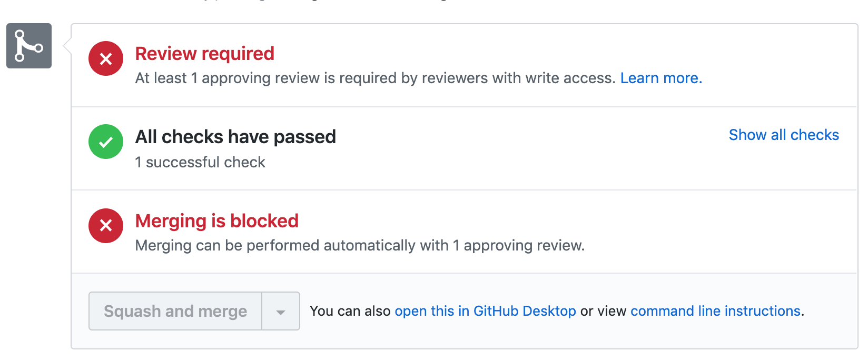This screenshot has width=868, height=361.
Task: Click the checkmark inside the green circle
Action: click(105, 142)
